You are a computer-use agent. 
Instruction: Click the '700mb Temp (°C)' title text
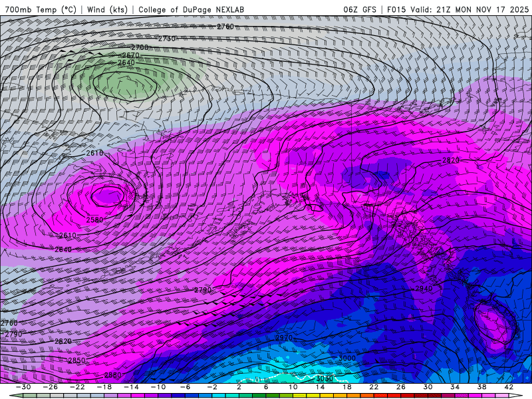tap(41, 9)
